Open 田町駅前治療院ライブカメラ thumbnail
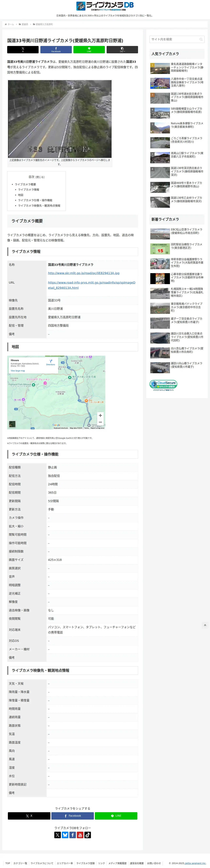Screen dimensions: 210x868 160,249
